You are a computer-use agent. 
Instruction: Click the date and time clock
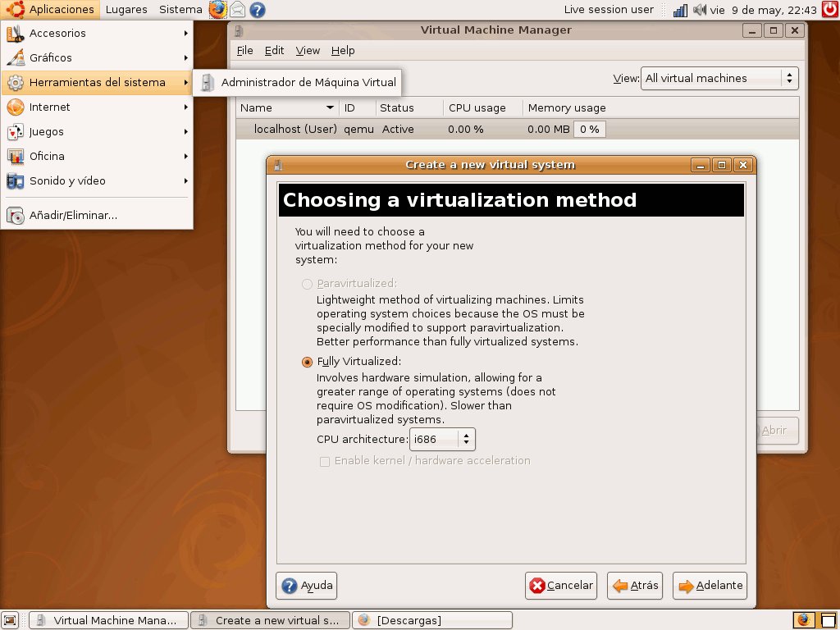(764, 10)
